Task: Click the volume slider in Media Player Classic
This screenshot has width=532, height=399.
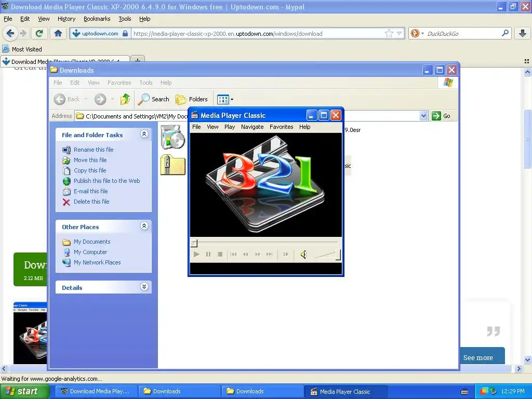Action: (x=327, y=255)
